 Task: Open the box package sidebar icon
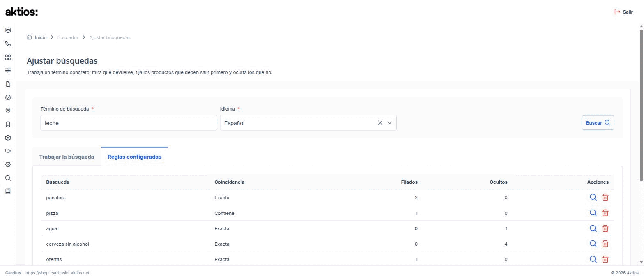pyautogui.click(x=8, y=138)
